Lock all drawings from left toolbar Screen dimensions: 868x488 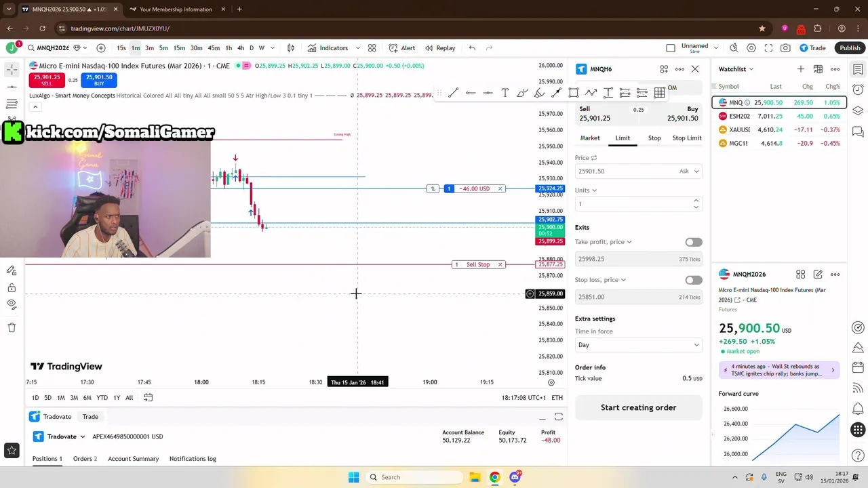pyautogui.click(x=12, y=288)
